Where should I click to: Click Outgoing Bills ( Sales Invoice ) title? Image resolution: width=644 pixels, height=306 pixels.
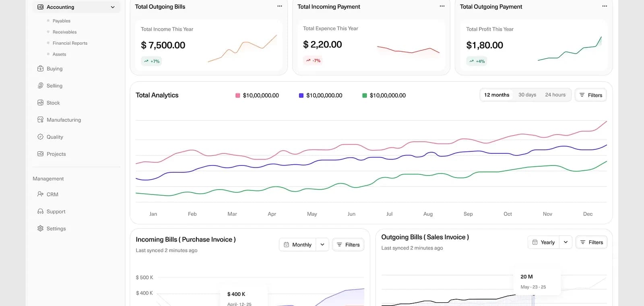tap(425, 237)
